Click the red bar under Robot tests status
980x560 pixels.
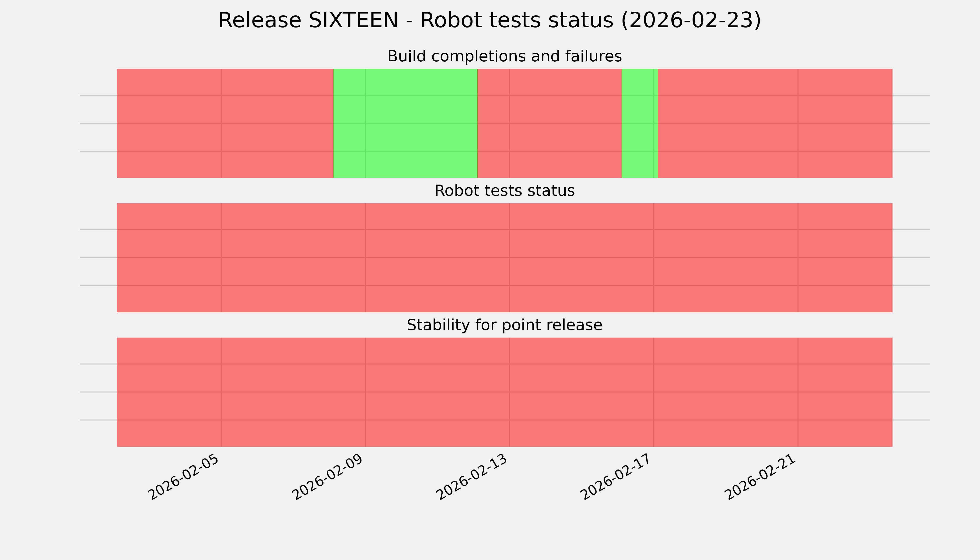coord(504,258)
